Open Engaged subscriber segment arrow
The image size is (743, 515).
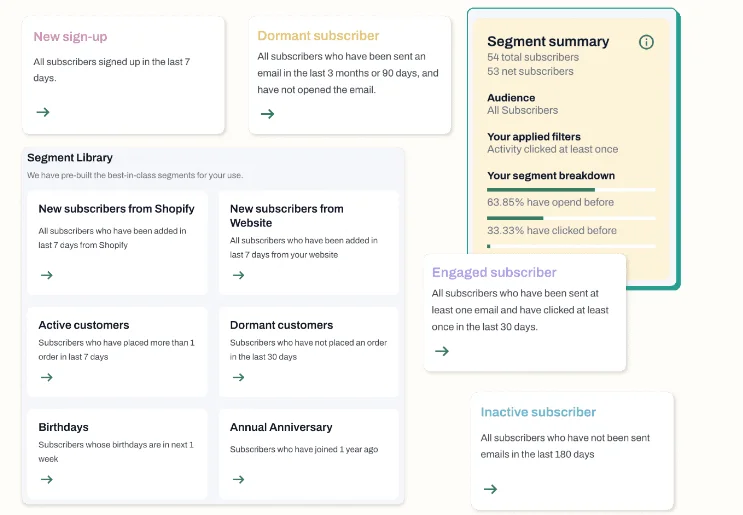pos(442,351)
